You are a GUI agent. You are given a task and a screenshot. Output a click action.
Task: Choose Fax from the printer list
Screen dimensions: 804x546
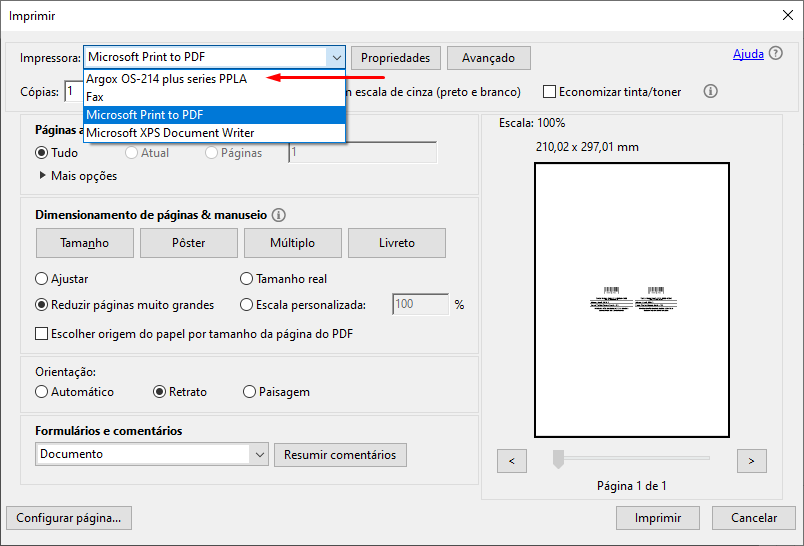click(214, 97)
